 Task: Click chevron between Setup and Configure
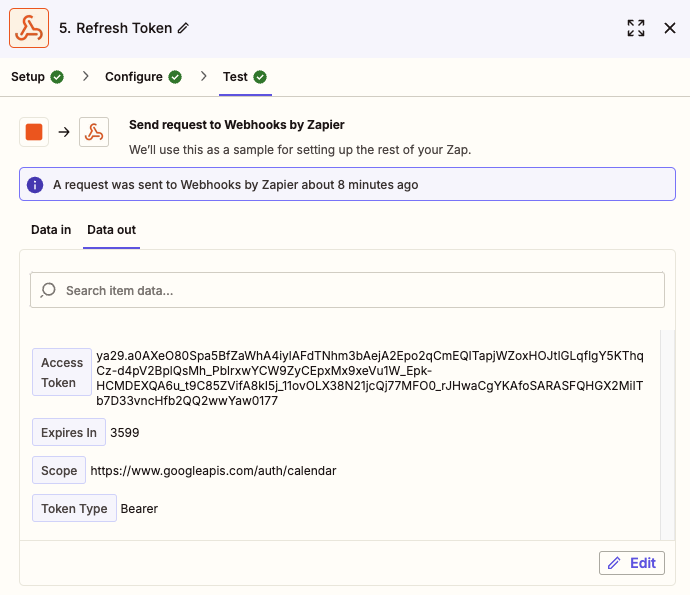coord(86,77)
